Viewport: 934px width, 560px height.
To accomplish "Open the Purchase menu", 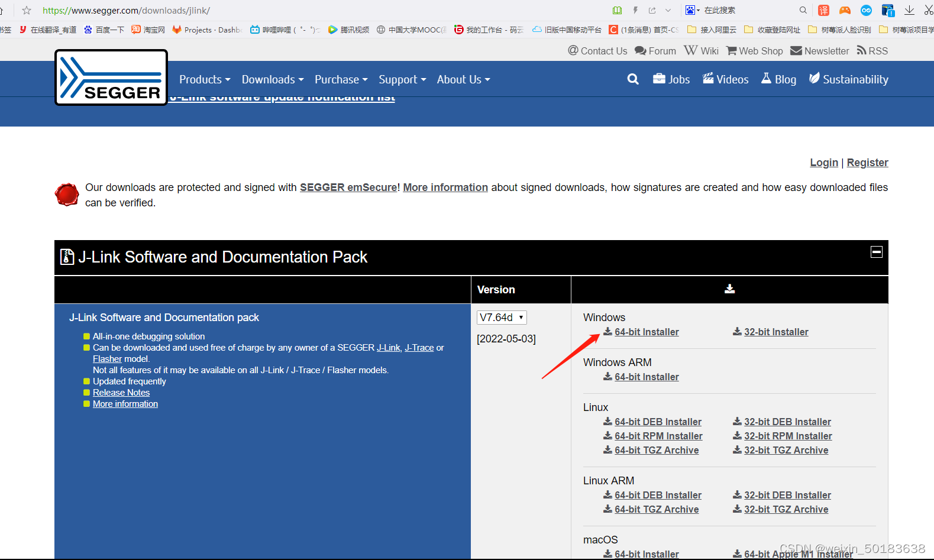I will point(341,79).
